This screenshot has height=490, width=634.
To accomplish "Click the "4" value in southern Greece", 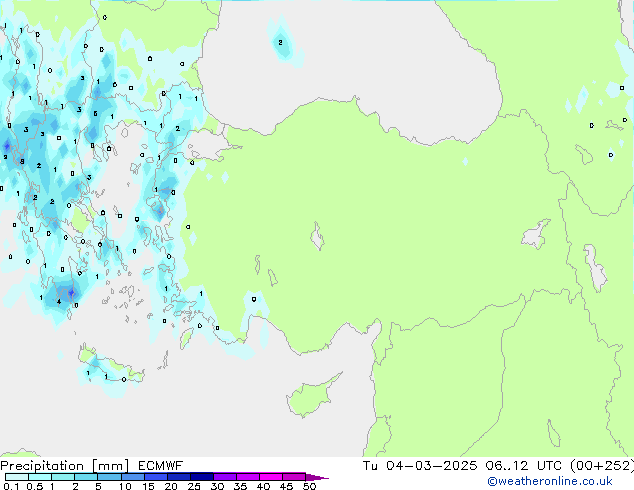I will pos(59,302).
